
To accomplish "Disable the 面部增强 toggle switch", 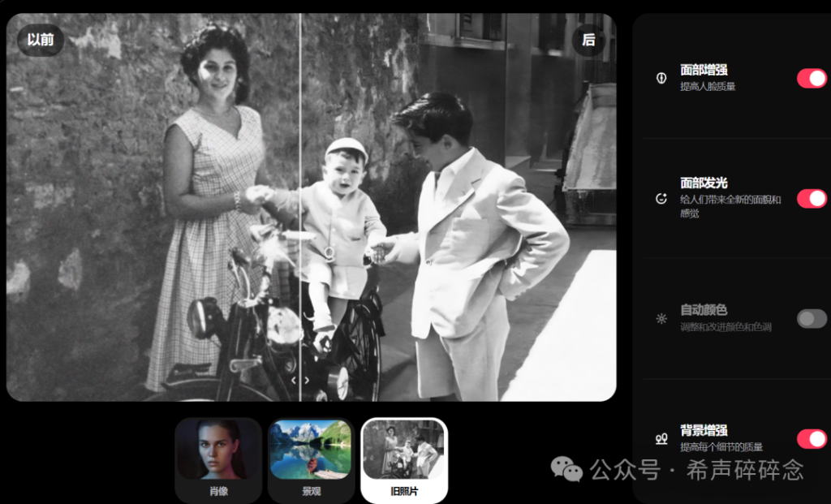I will (x=812, y=78).
